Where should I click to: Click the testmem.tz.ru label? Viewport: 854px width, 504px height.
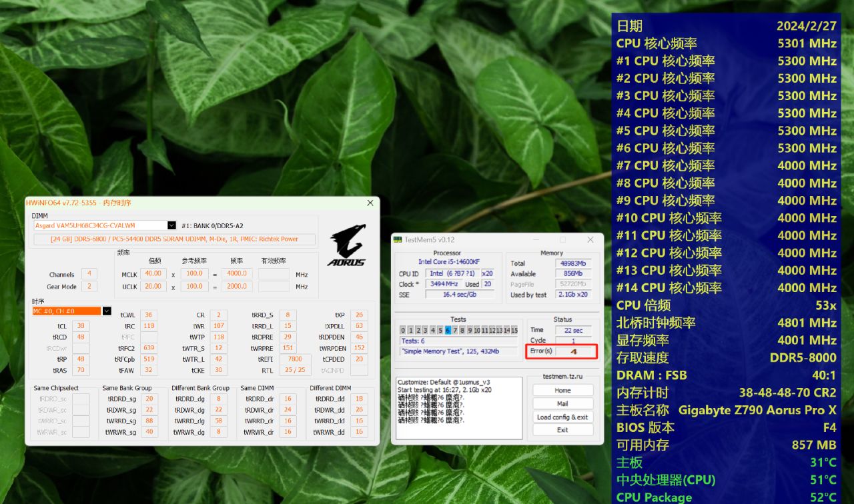pos(562,377)
